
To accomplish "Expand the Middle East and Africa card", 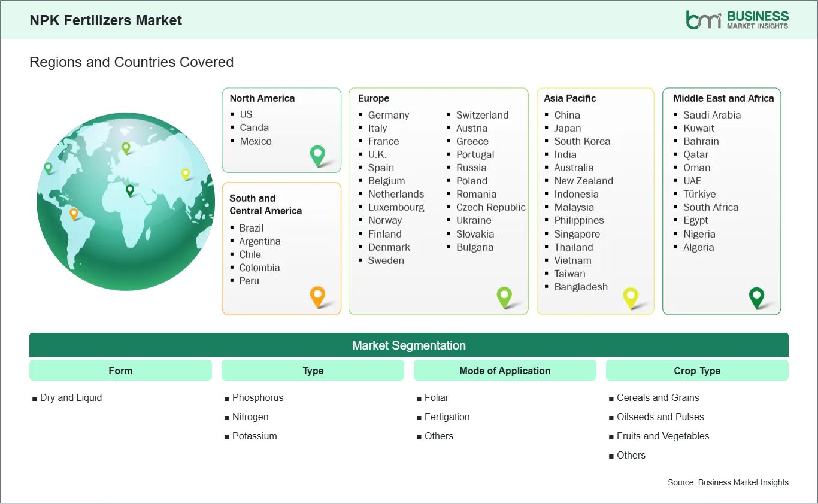I will [x=721, y=201].
